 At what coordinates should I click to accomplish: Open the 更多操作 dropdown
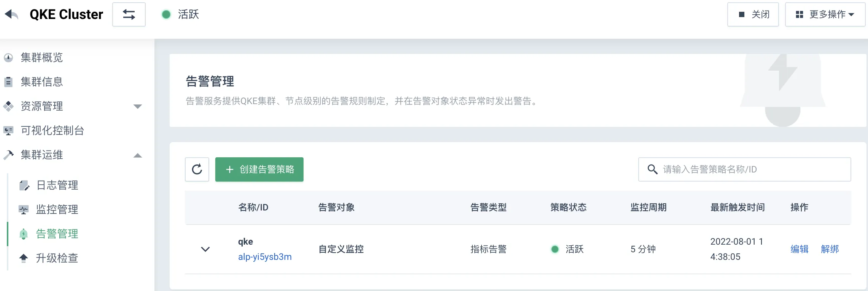[x=825, y=14]
